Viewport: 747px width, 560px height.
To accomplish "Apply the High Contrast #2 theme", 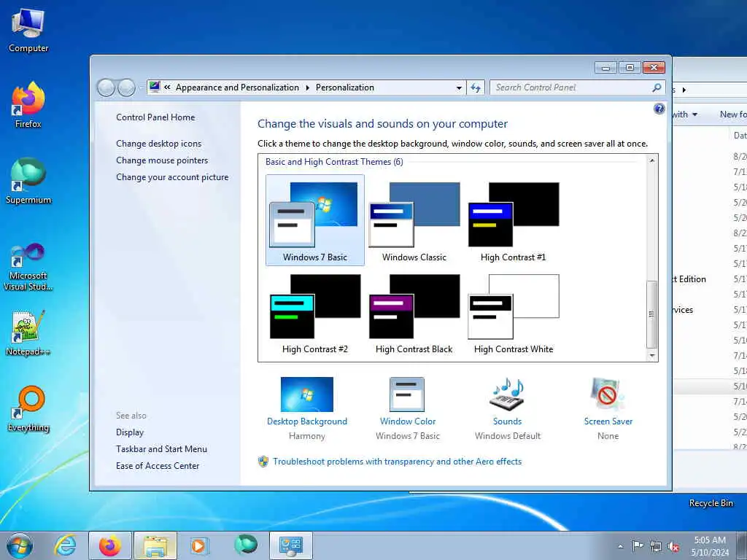I will pyautogui.click(x=315, y=314).
